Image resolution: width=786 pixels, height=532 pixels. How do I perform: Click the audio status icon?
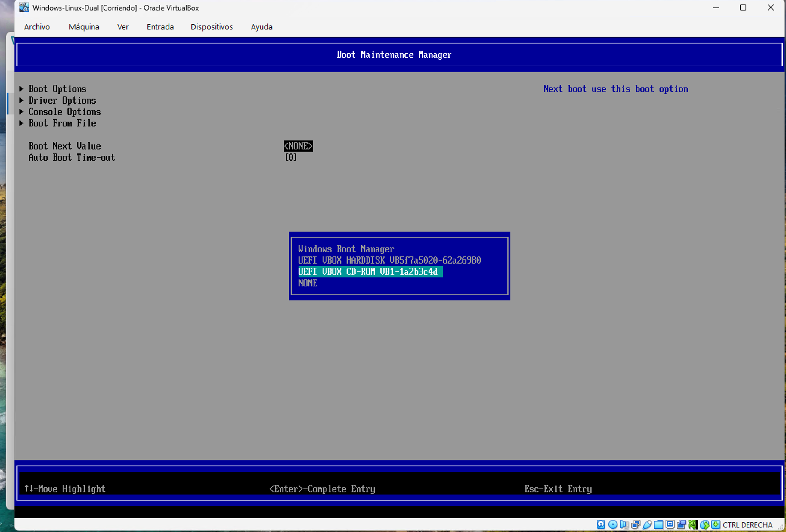click(x=624, y=524)
